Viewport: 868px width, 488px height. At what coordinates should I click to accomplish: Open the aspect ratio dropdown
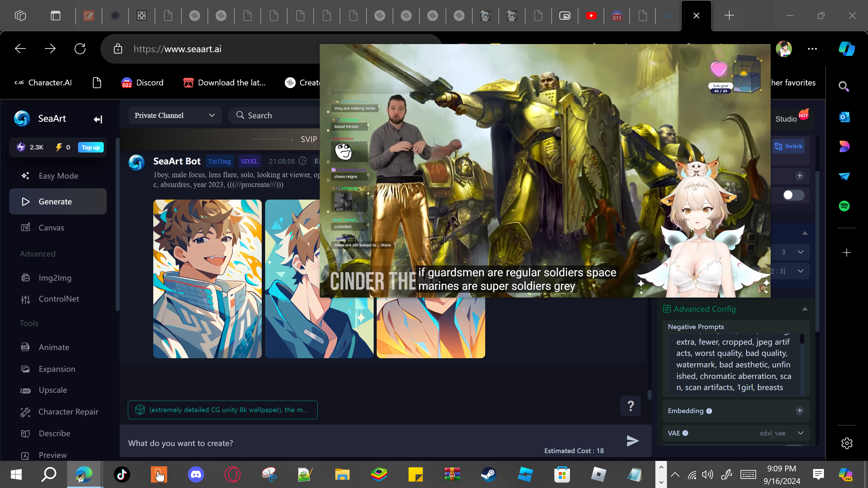(791, 271)
